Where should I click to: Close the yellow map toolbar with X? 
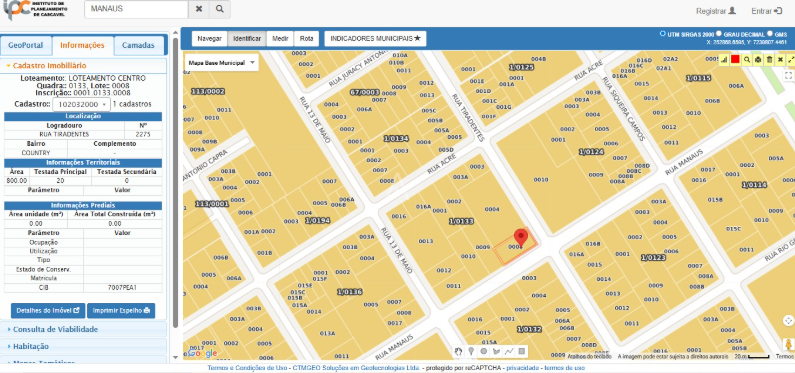pyautogui.click(x=780, y=59)
